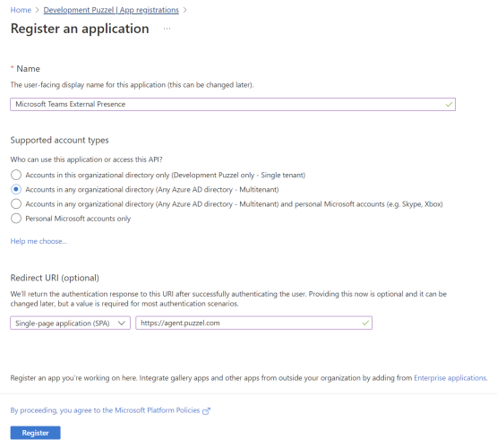Screen dimensions: 497x448
Task: Click the green checkmark in the Redirect URI field
Action: (365, 323)
